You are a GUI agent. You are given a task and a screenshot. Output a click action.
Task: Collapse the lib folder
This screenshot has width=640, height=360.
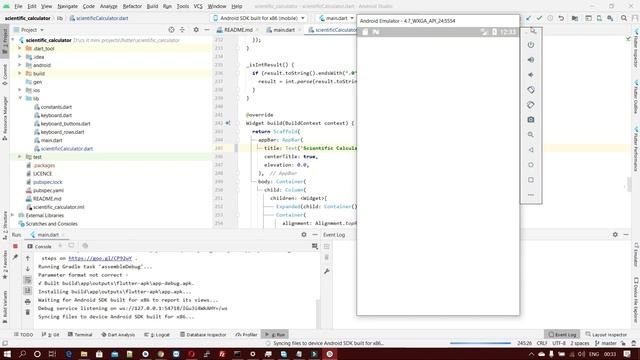click(20, 98)
